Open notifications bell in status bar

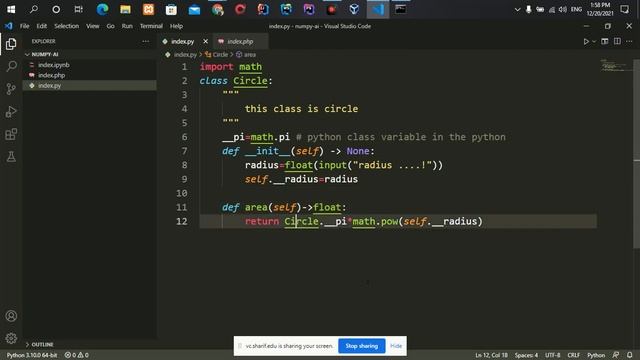pos(630,355)
